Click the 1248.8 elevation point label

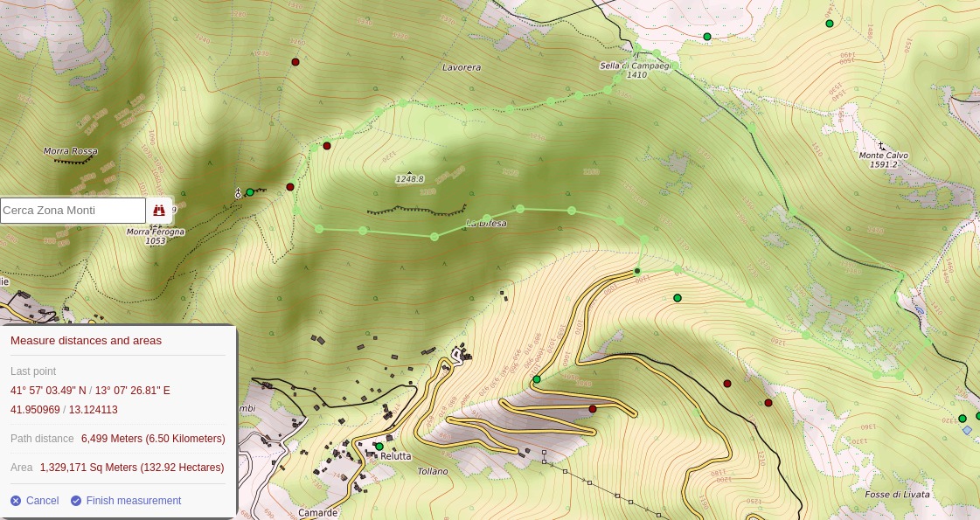coord(409,179)
